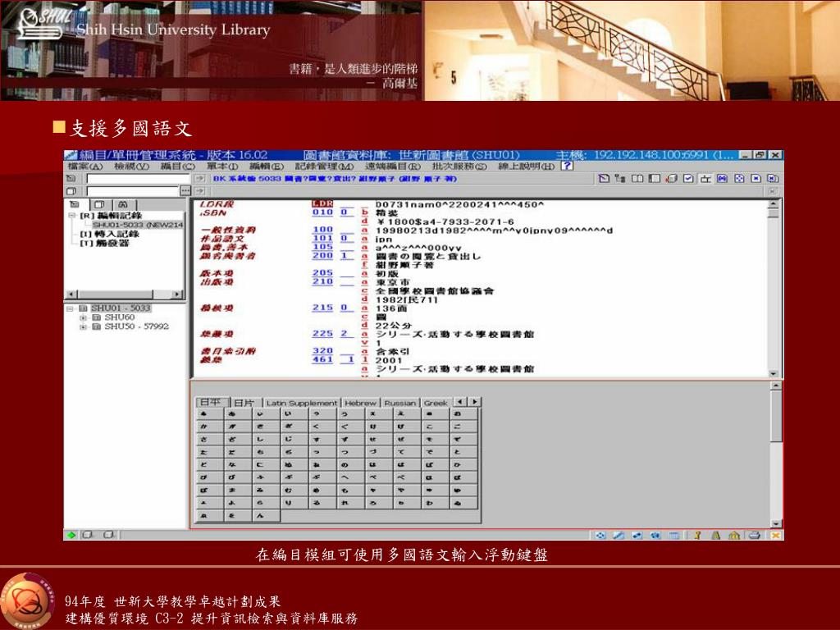Click the second toolbar input field
Image resolution: width=840 pixels, height=630 pixels.
[x=132, y=191]
